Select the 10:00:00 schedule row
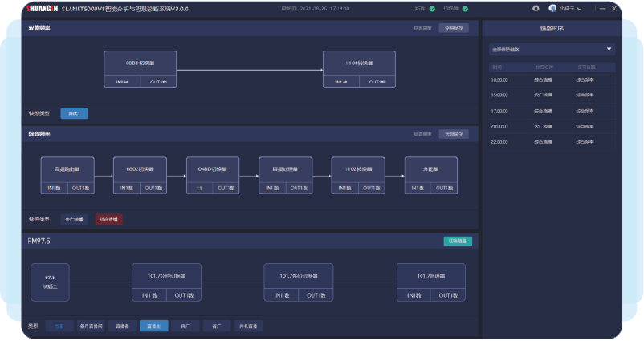Screen dimensions: 644x341 pos(551,80)
